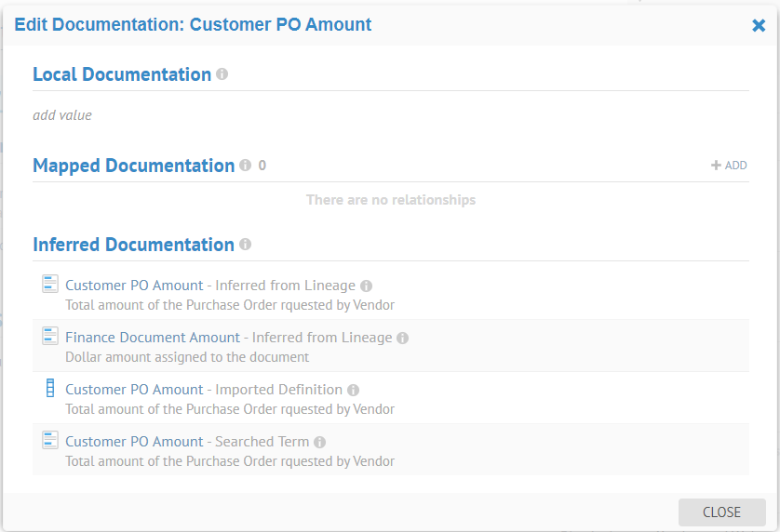Click term icon for Finance Document Amount
The image size is (780, 532).
(x=50, y=337)
